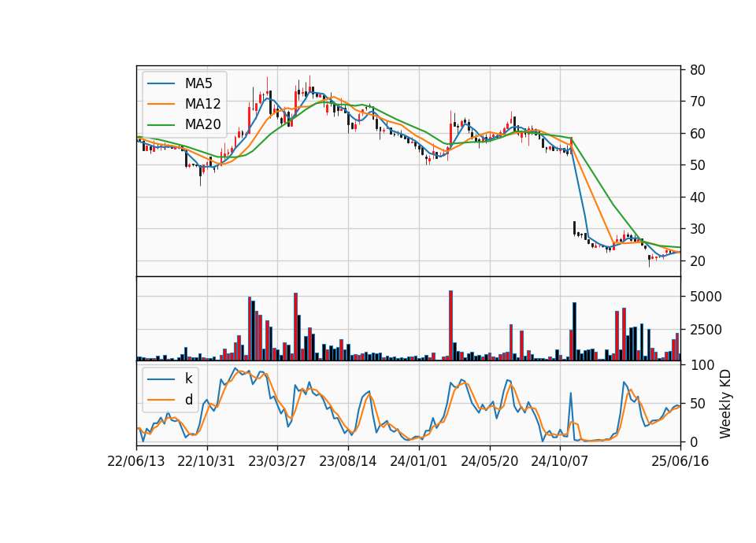Click the 24/10/07 date label
The image size is (756, 543).
pos(560,461)
